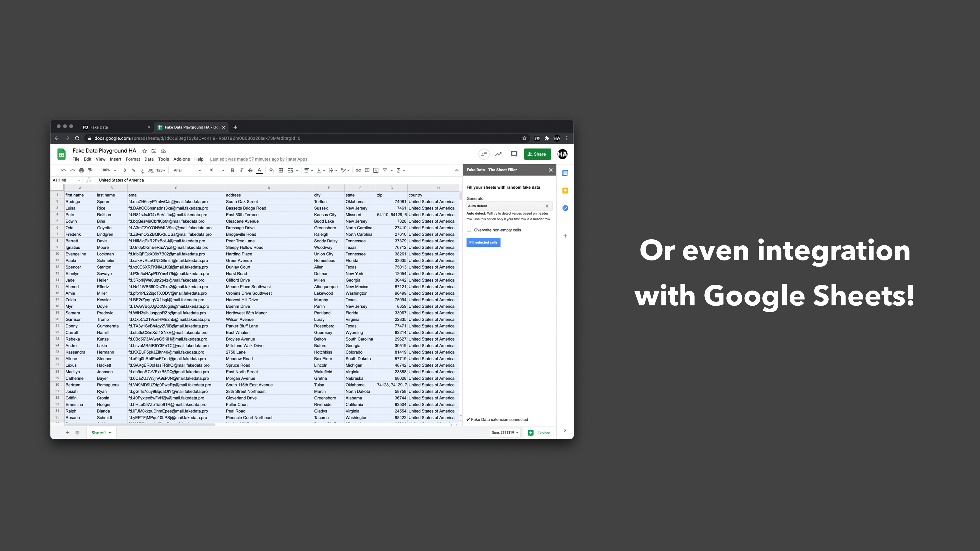
Task: Open text wrapping dropdown
Action: coord(333,170)
